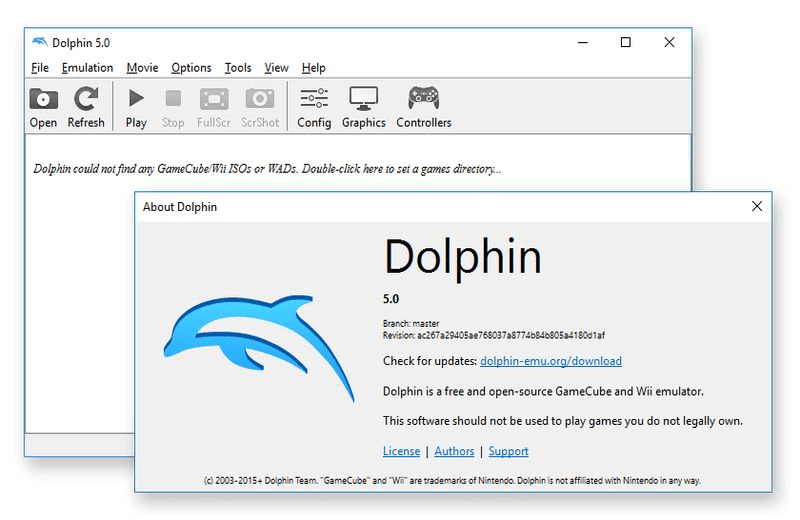Follow the dolphin-emu.org/download link
Image resolution: width=800 pixels, height=520 pixels.
pos(551,361)
